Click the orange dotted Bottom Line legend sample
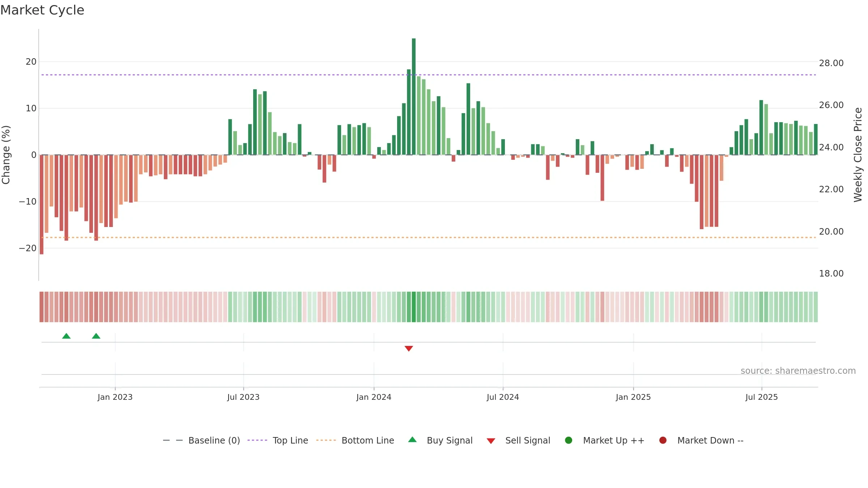The height and width of the screenshot is (488, 868). point(326,440)
